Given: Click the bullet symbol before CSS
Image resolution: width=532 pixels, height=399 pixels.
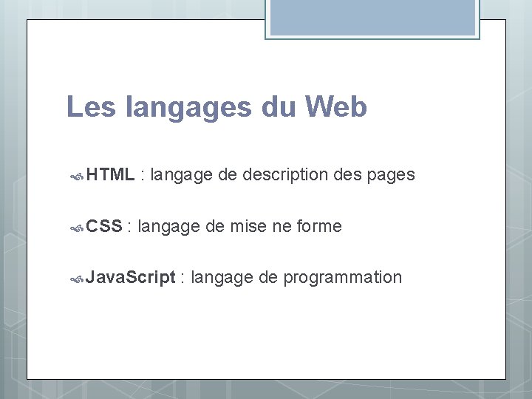Looking at the screenshot, I should [x=77, y=228].
